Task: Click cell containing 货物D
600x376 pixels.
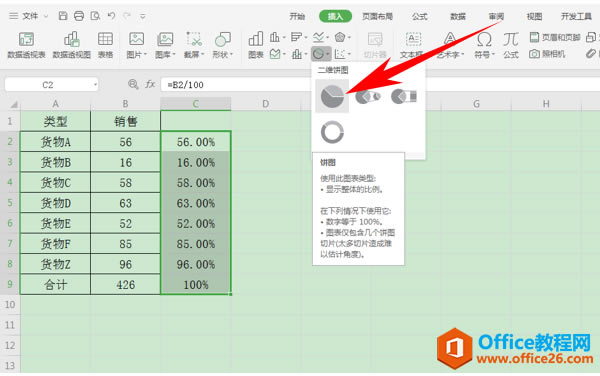Action: [55, 203]
